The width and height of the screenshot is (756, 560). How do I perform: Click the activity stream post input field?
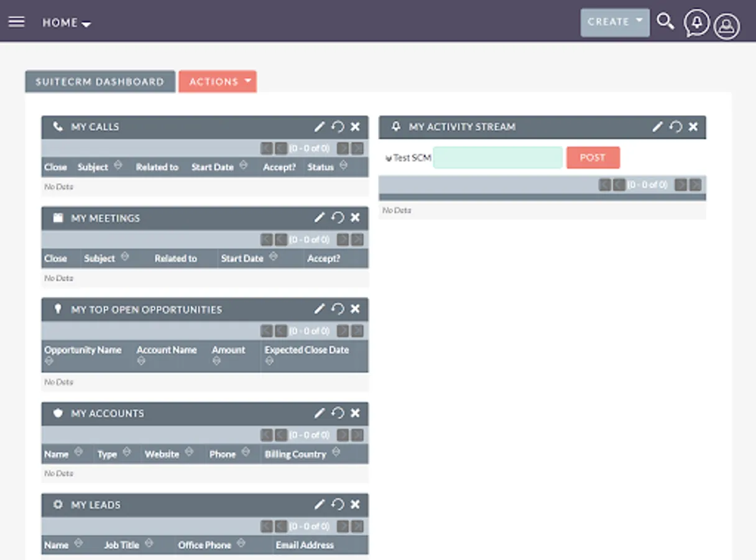tap(497, 157)
